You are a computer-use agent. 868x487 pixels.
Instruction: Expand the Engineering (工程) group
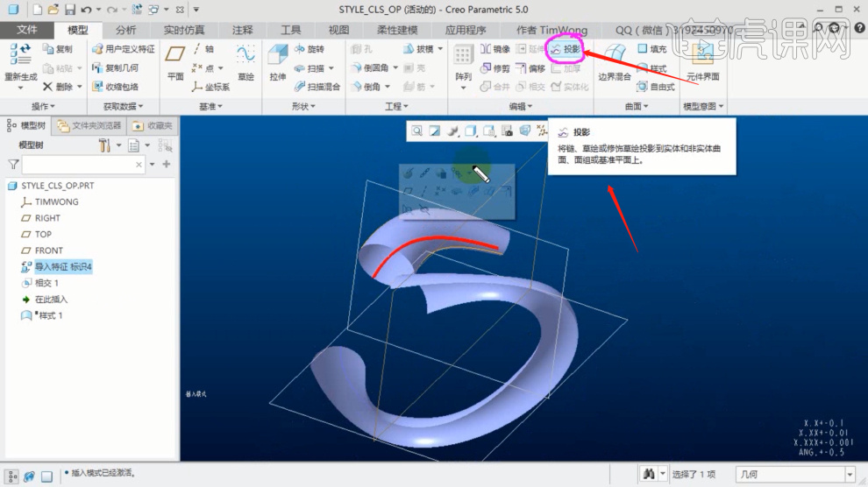[x=396, y=106]
